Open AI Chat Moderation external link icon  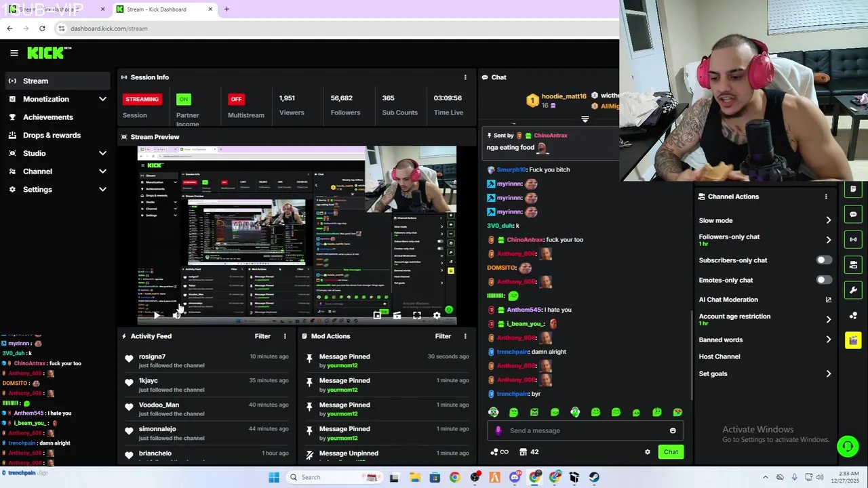coord(828,300)
